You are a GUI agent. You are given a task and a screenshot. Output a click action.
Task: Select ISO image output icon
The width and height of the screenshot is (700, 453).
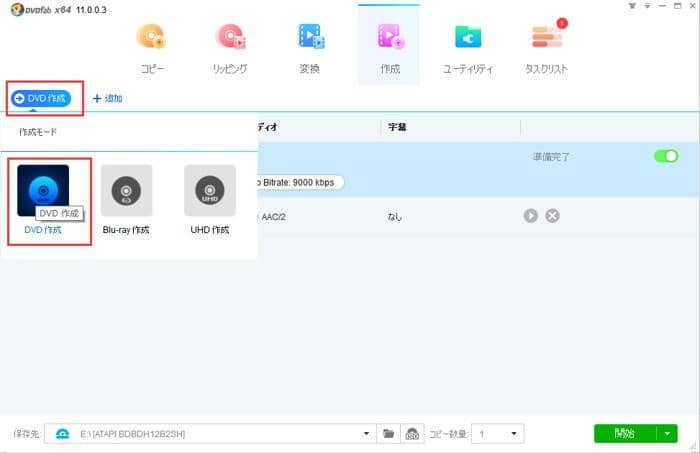tap(412, 433)
